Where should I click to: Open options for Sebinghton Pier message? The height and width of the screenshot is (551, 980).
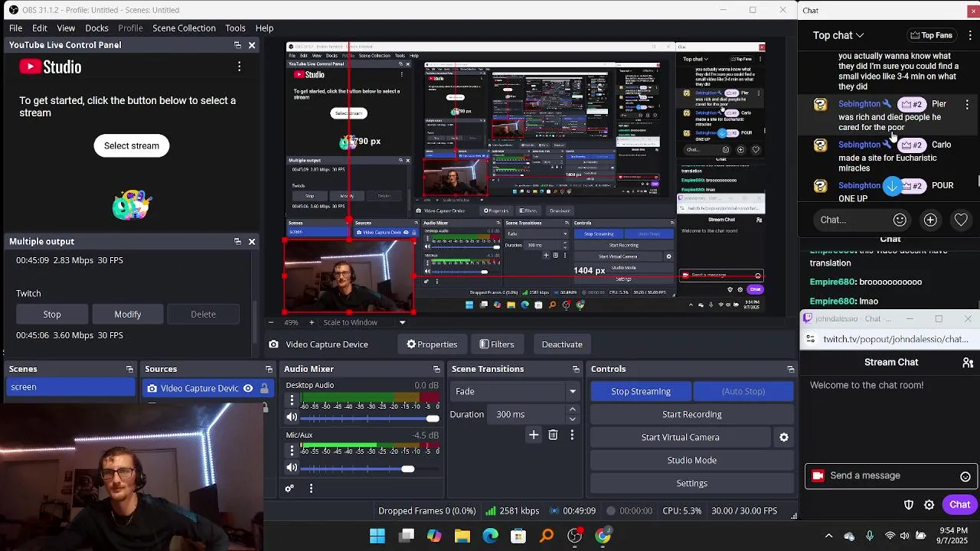coord(967,104)
